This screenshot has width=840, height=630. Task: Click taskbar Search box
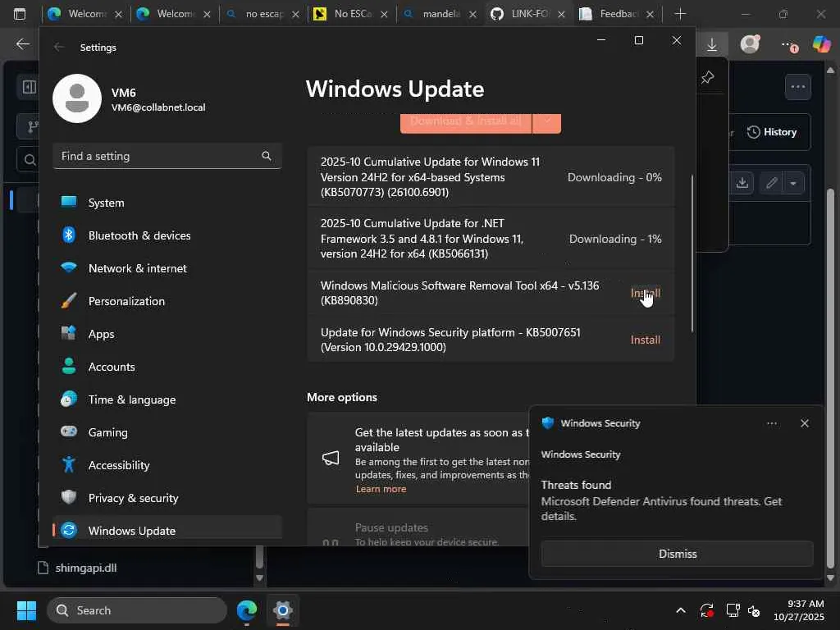coord(137,610)
